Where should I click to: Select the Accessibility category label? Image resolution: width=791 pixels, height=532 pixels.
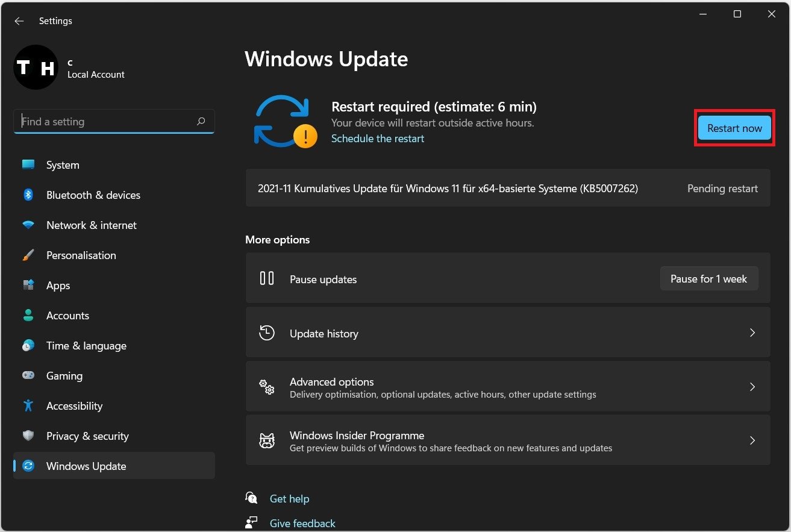tap(74, 406)
